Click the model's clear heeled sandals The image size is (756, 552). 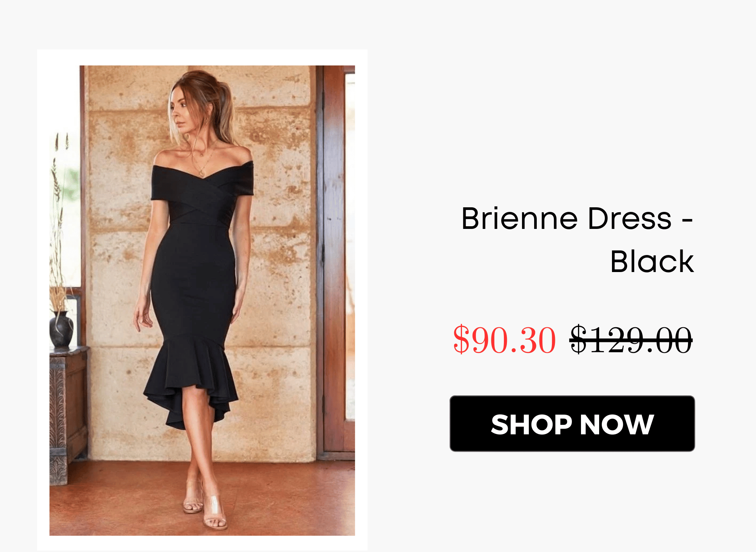206,505
